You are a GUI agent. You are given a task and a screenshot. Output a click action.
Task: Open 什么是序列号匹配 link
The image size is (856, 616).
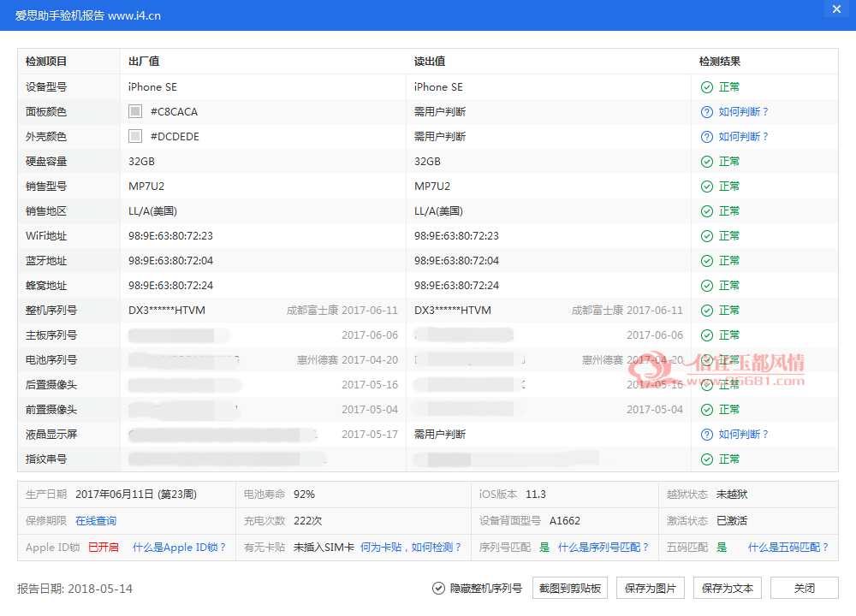coord(603,548)
